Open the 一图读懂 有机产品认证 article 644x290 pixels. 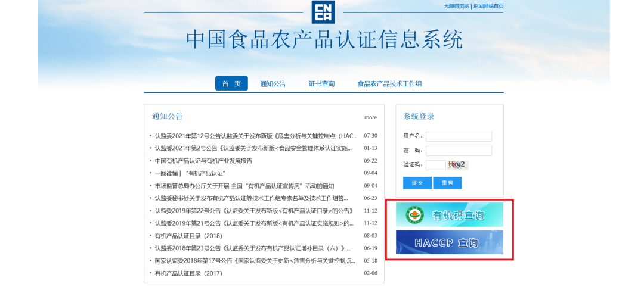pos(190,173)
